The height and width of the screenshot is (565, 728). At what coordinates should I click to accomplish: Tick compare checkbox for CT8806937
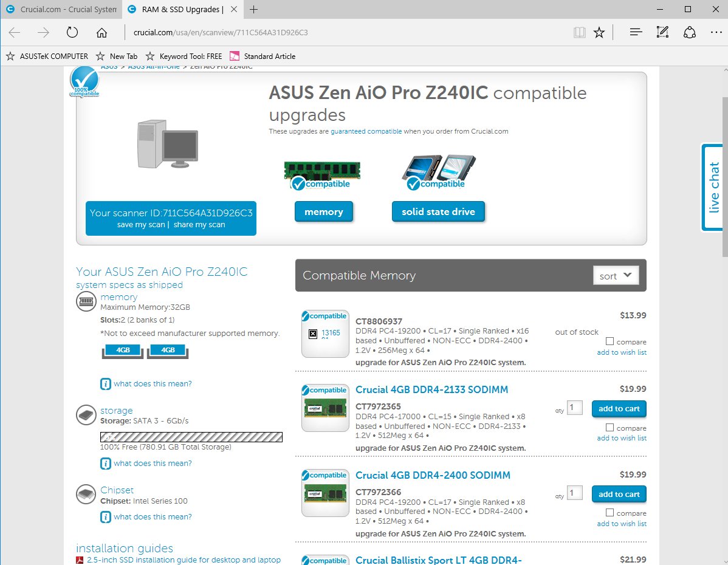click(610, 341)
